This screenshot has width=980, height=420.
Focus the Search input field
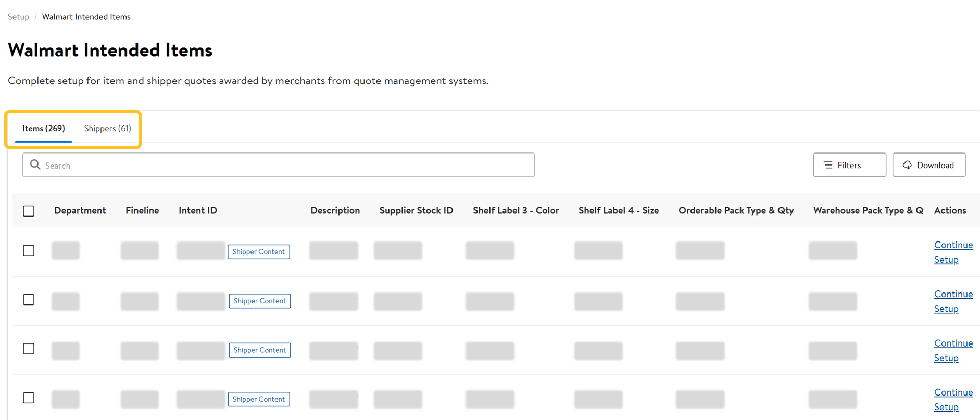click(278, 165)
